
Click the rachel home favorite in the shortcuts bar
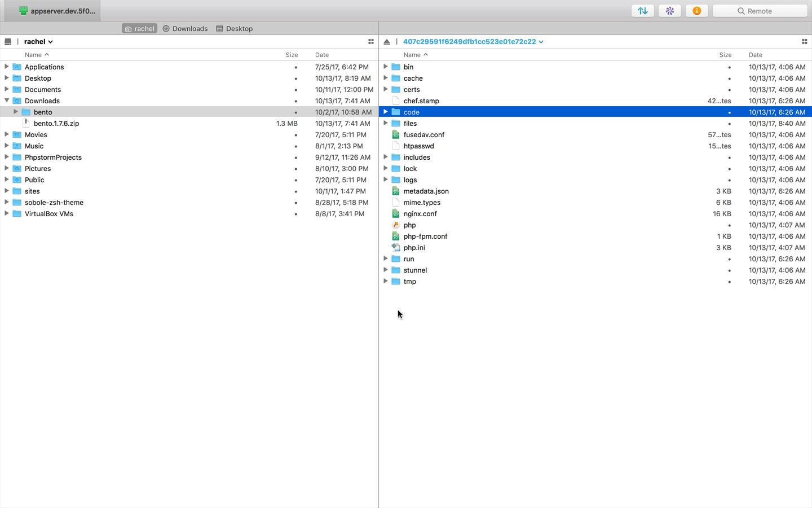point(139,28)
